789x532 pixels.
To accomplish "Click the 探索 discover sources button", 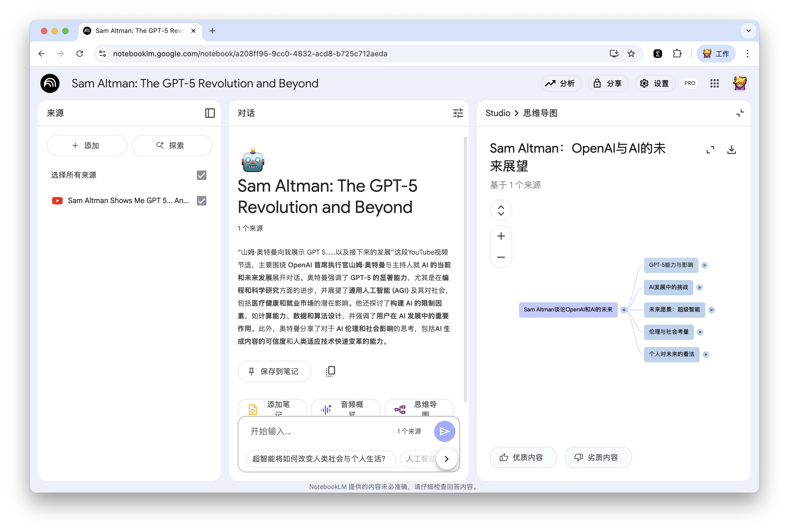I will click(x=171, y=145).
